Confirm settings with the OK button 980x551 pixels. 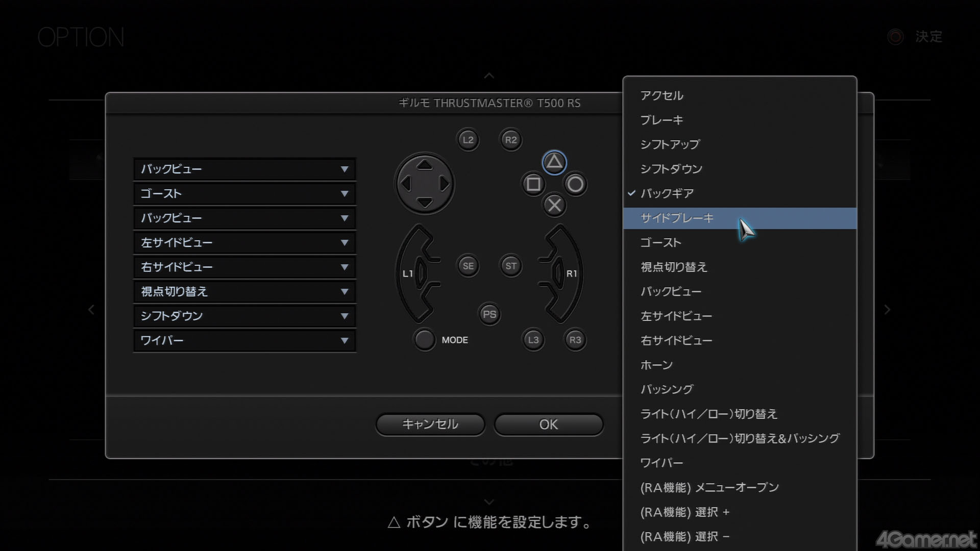pyautogui.click(x=549, y=424)
